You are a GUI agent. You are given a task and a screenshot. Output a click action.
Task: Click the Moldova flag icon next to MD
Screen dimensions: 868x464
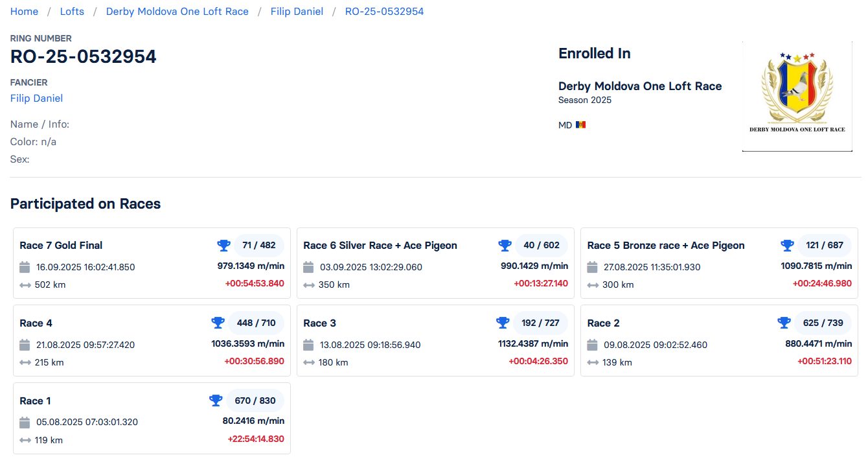pyautogui.click(x=580, y=125)
